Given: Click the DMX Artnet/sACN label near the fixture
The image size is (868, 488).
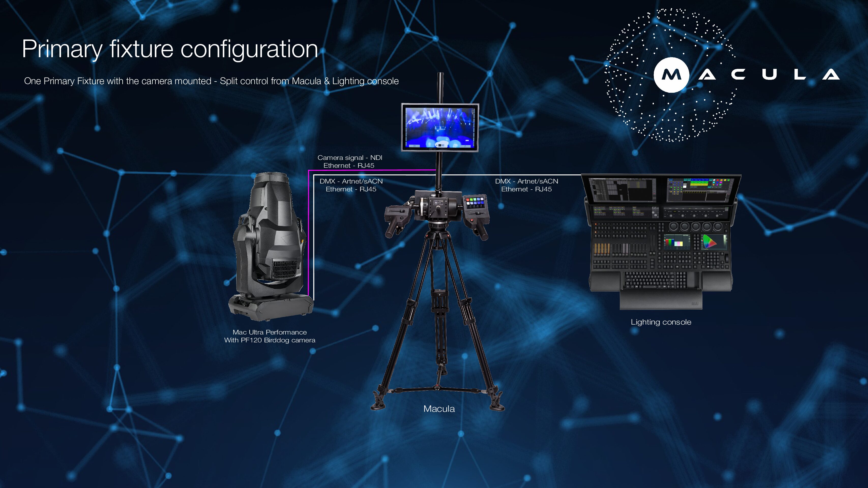Looking at the screenshot, I should coord(351,181).
